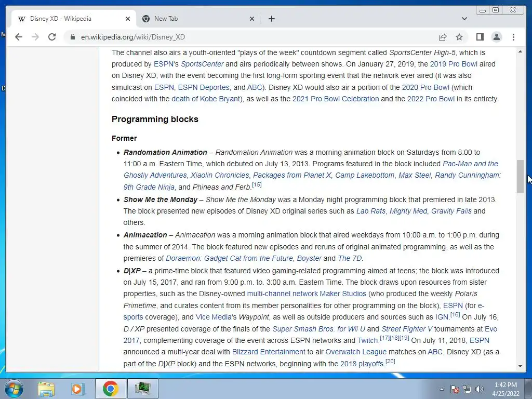Image resolution: width=532 pixels, height=399 pixels.
Task: Open the Maker Studios link
Action: coord(343,294)
